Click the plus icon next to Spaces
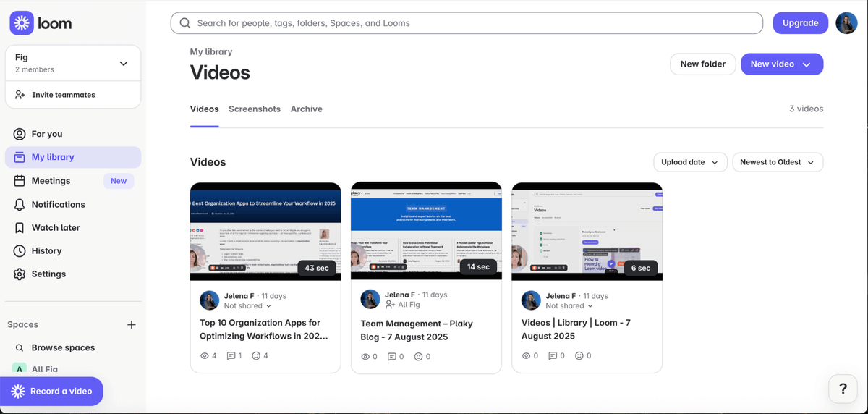This screenshot has height=414, width=868. pyautogui.click(x=132, y=325)
